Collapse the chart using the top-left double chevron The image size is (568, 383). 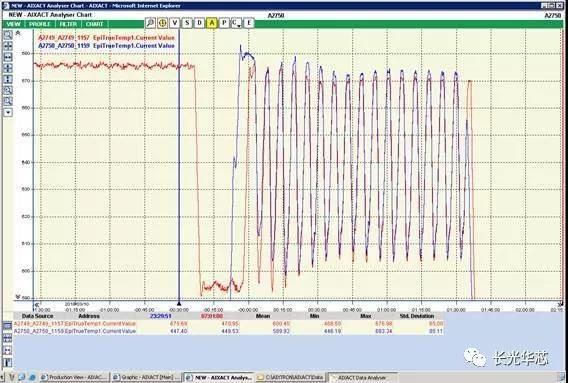pyautogui.click(x=18, y=33)
